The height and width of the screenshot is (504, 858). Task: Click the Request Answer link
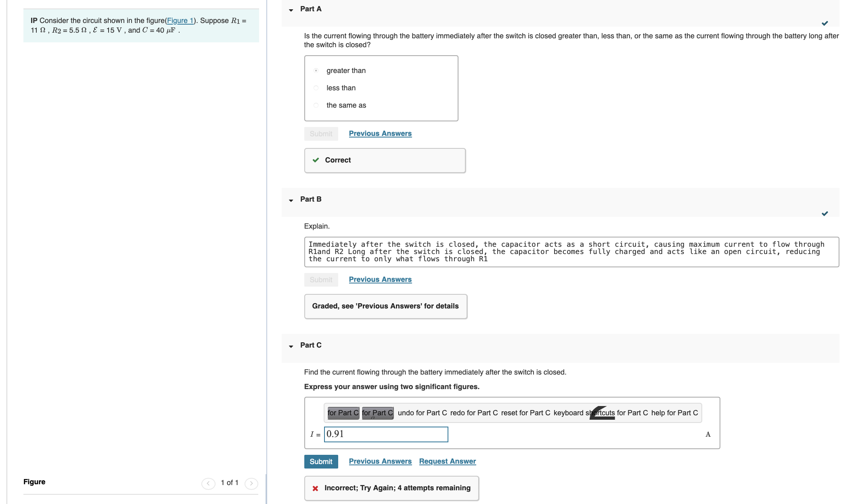[x=448, y=461]
